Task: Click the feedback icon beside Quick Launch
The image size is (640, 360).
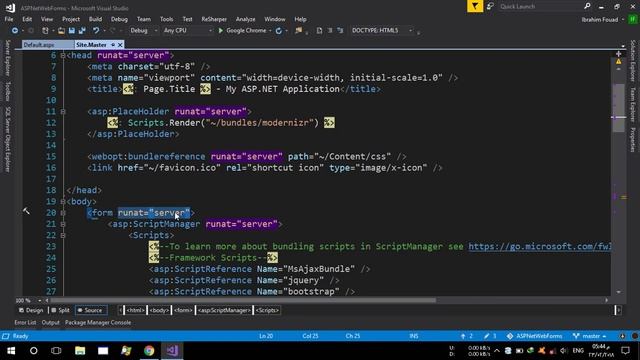Action: pyautogui.click(x=490, y=6)
